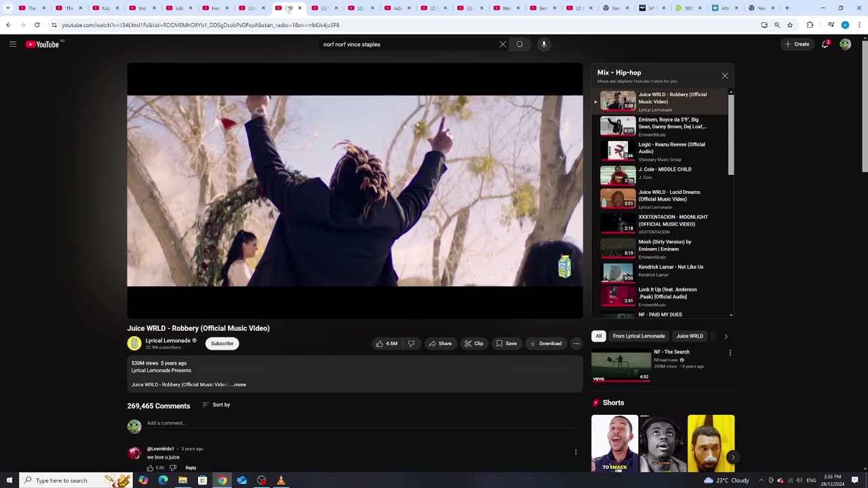Screen dimensions: 868x488
Task: Close the Mix - Hip-hop playlist panel
Action: [725, 76]
